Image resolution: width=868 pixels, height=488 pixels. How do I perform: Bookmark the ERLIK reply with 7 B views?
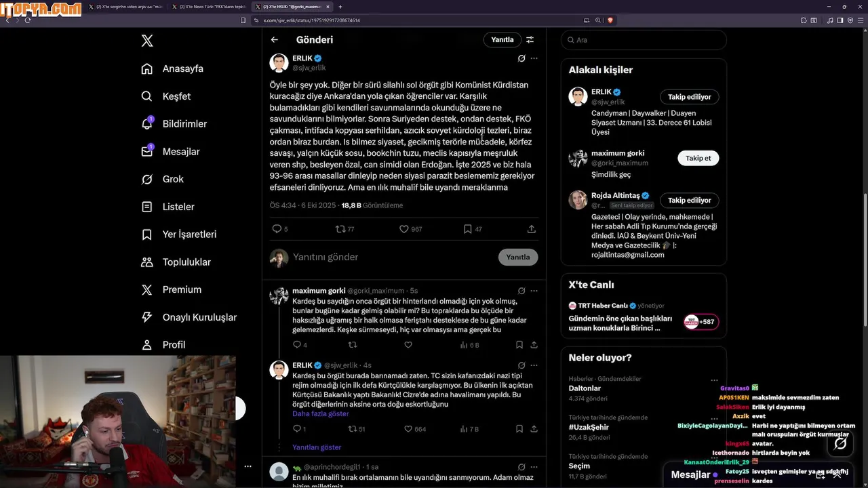click(519, 429)
